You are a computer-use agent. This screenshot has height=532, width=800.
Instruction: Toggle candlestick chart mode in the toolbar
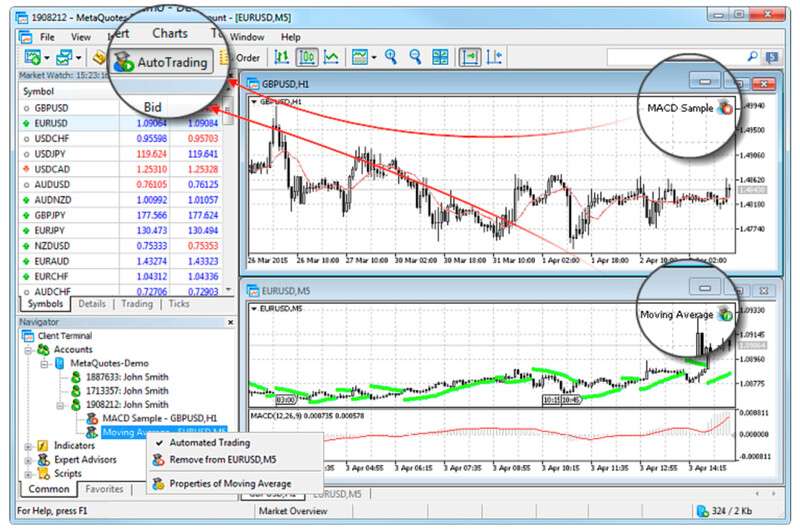307,57
